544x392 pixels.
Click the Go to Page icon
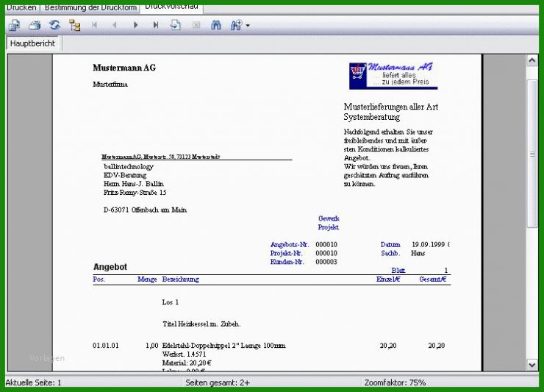[x=176, y=25]
